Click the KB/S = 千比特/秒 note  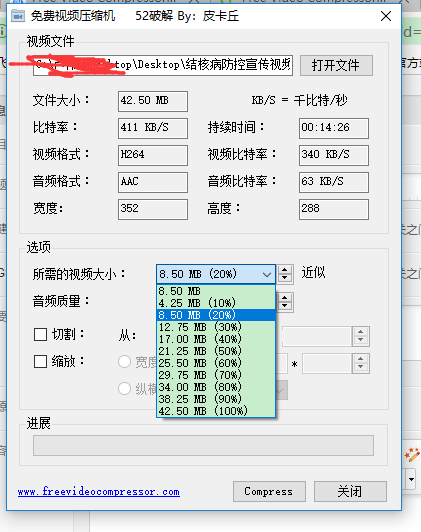pyautogui.click(x=300, y=100)
